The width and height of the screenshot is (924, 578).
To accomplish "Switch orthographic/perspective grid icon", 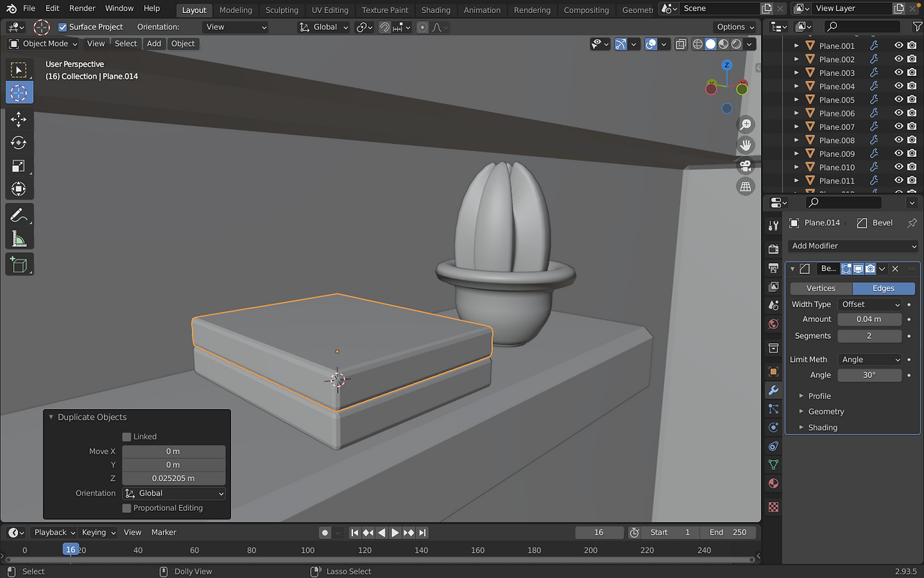I will pos(746,186).
